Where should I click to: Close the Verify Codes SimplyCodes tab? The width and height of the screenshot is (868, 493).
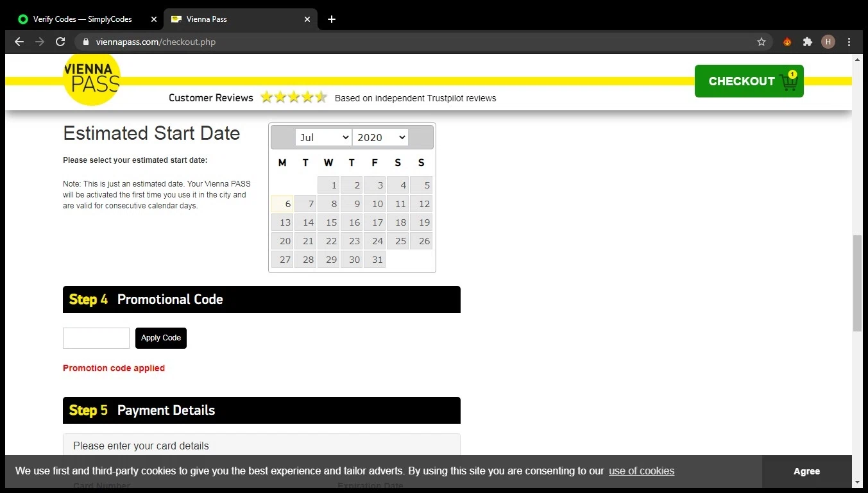(153, 19)
